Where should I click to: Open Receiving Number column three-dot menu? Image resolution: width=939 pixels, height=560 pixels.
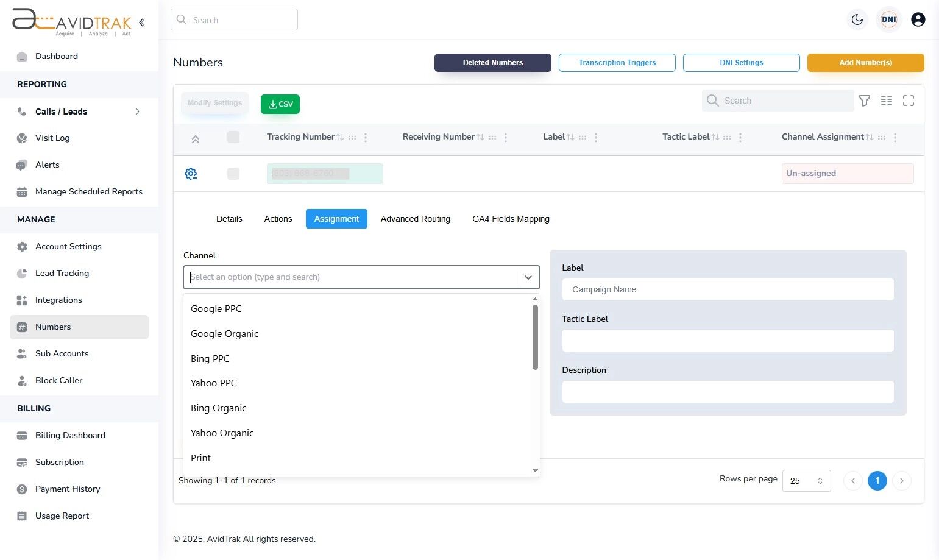coord(506,138)
